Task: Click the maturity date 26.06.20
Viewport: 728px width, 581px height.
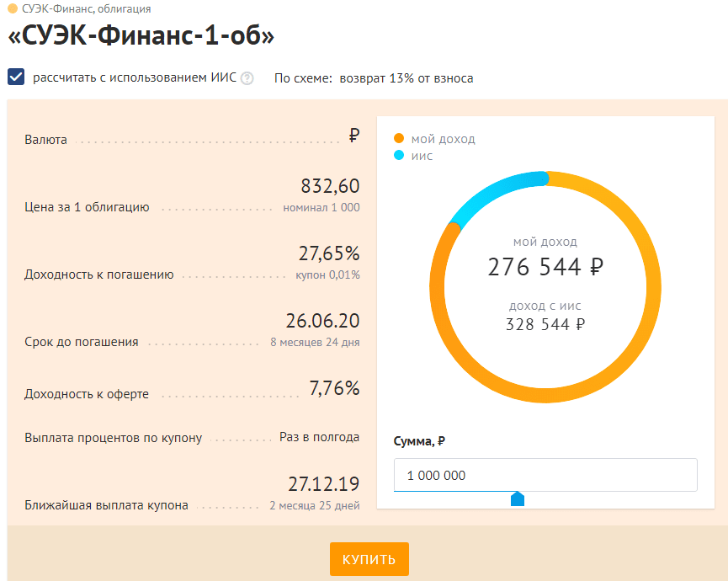Action: (x=322, y=321)
